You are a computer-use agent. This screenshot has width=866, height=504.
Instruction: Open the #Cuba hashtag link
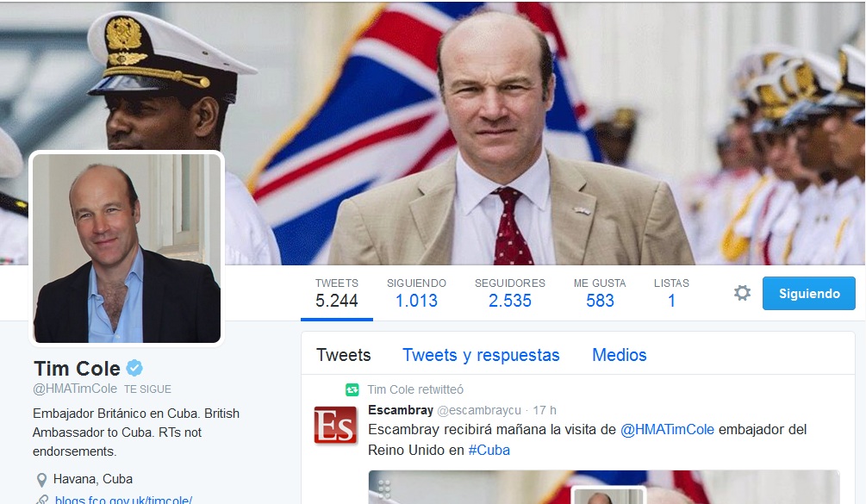click(x=489, y=450)
